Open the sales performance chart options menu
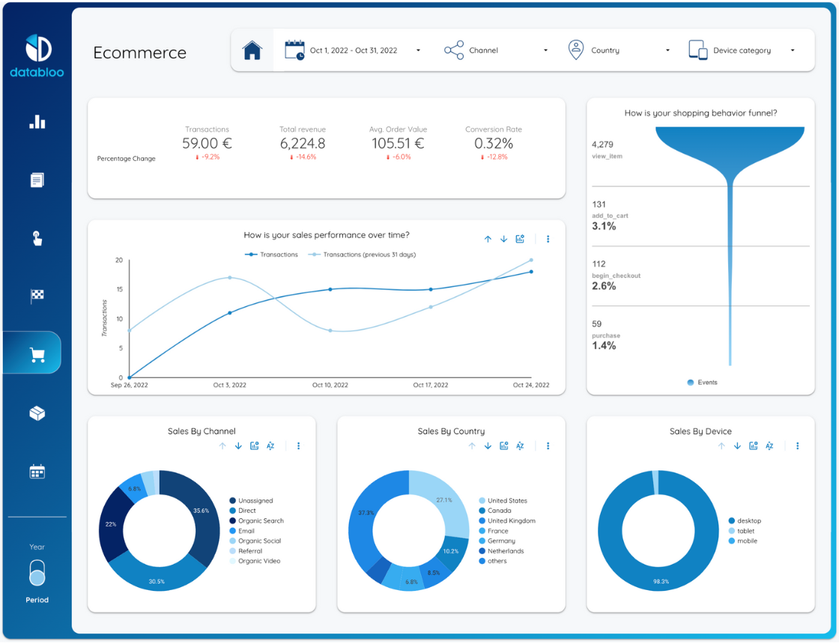839x644 pixels. point(548,239)
